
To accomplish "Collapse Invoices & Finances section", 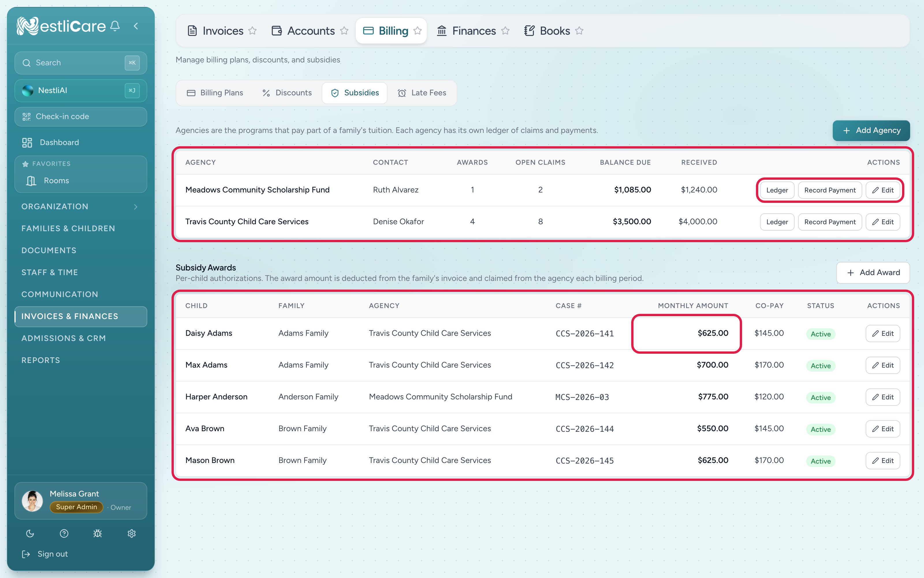I will (81, 316).
